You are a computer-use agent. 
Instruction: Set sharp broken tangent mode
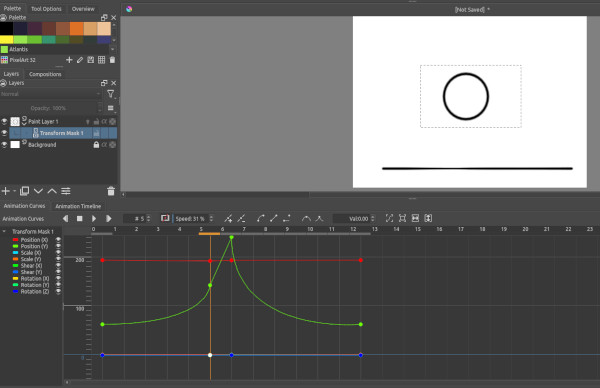[319, 218]
